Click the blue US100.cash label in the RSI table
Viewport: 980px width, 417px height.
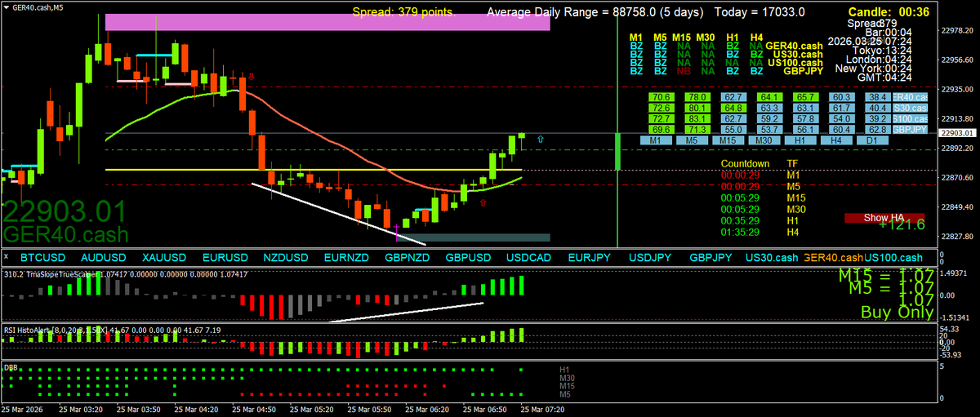[x=910, y=118]
